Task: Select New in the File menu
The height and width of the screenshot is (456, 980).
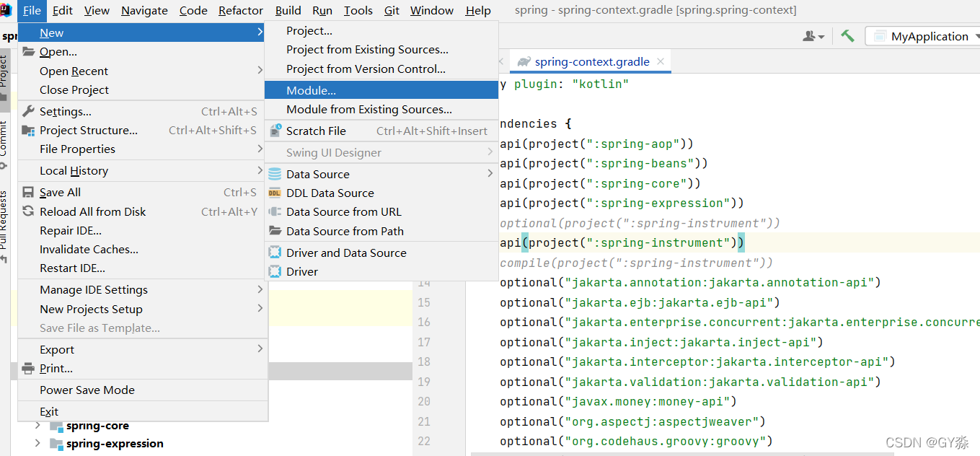Action: click(x=141, y=32)
